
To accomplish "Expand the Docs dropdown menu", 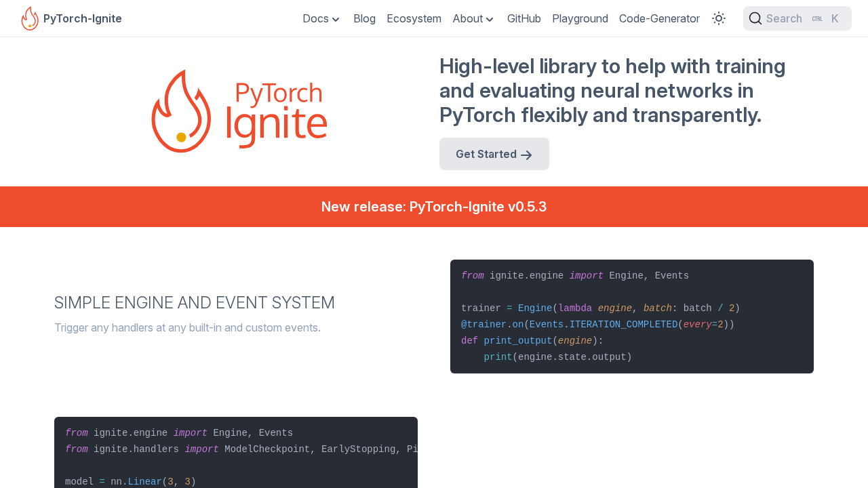I will point(320,18).
